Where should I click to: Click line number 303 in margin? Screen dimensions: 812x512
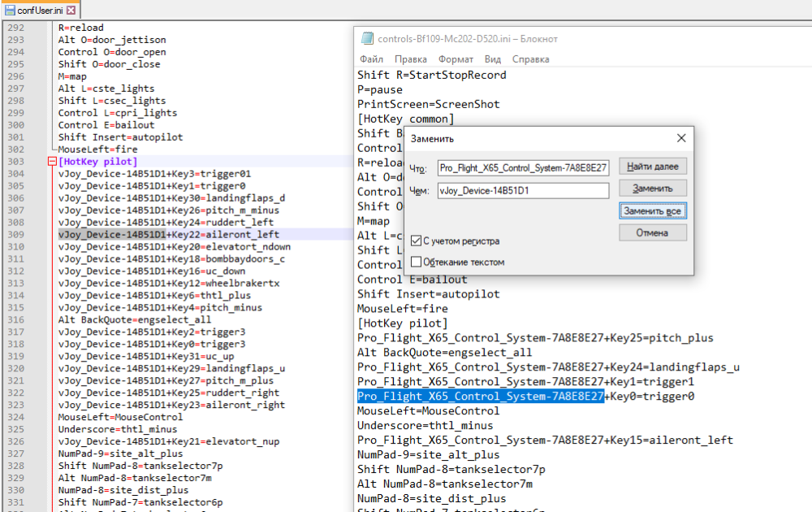pos(15,162)
